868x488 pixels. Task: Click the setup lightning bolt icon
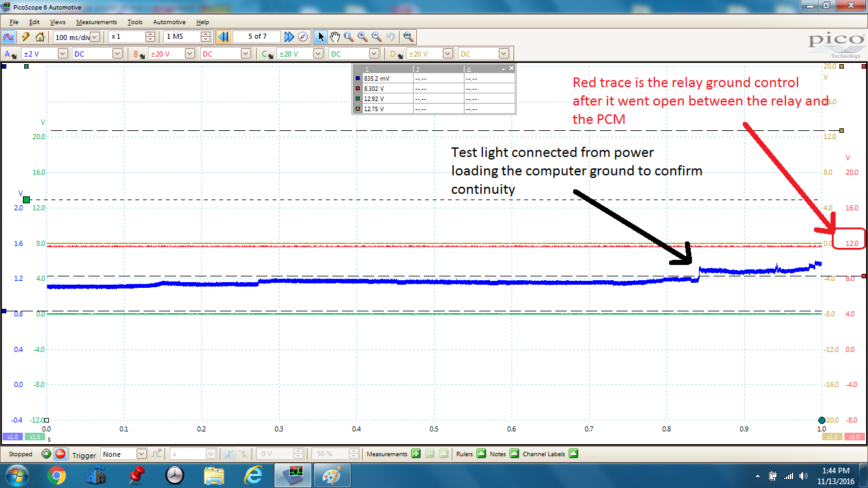click(x=26, y=37)
